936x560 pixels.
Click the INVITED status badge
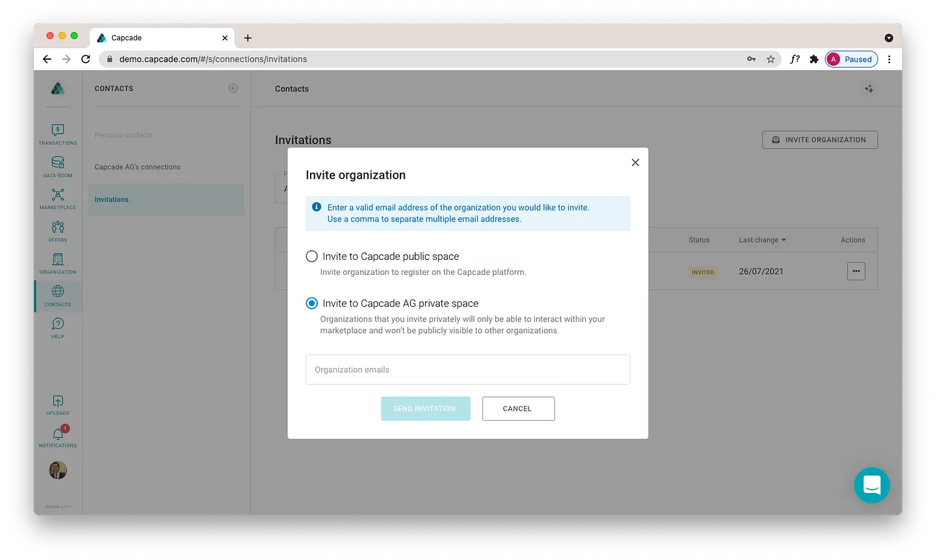[x=703, y=272]
